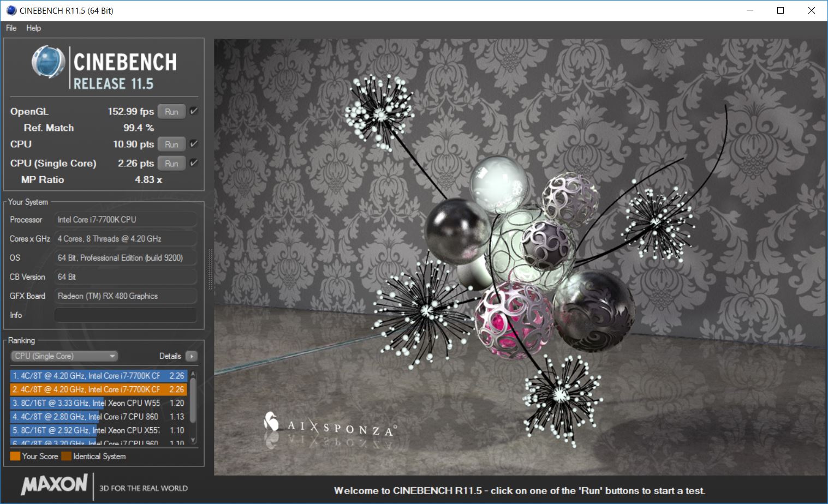828x504 pixels.
Task: Click the Cinebench title bar app icon
Action: [x=11, y=10]
